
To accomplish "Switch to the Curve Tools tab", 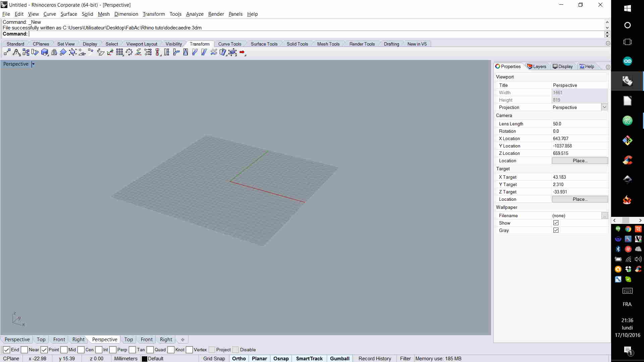I will (229, 44).
